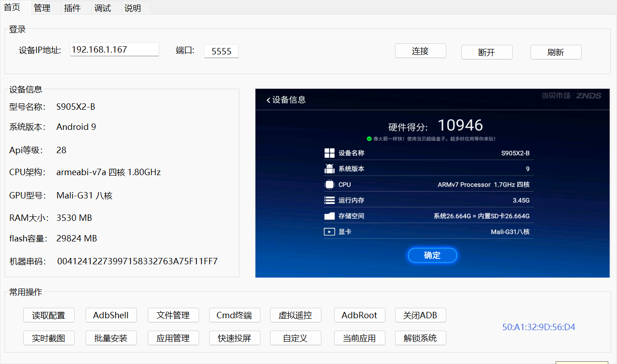Click the CPU chip icon in screenshot
The height and width of the screenshot is (364, 617).
tap(330, 184)
